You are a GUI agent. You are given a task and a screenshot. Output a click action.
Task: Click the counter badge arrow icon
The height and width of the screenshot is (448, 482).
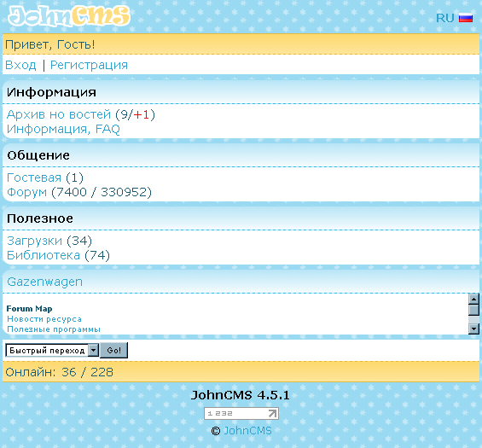(272, 413)
